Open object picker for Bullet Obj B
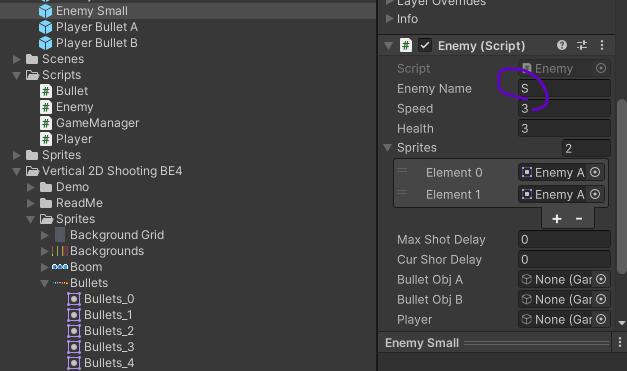 coord(601,299)
